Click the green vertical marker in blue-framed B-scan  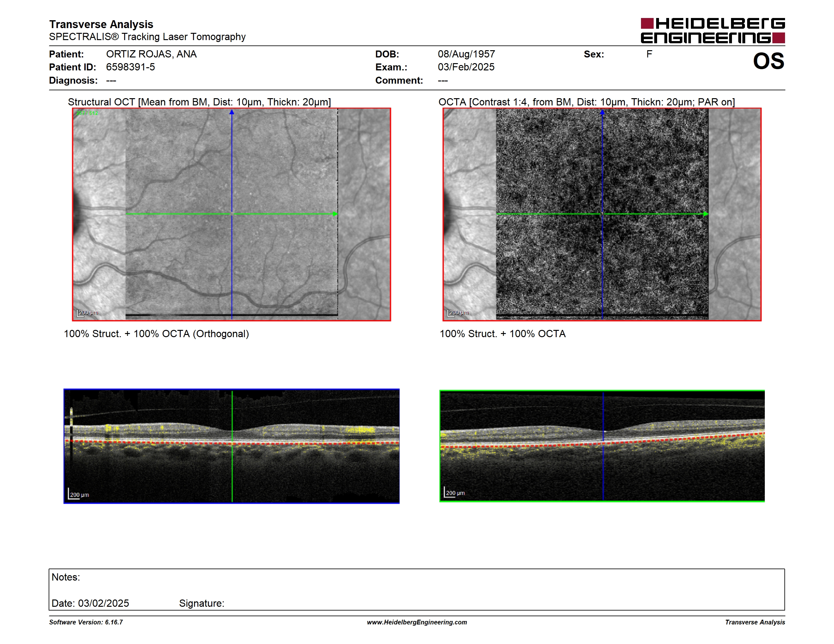[x=232, y=446]
